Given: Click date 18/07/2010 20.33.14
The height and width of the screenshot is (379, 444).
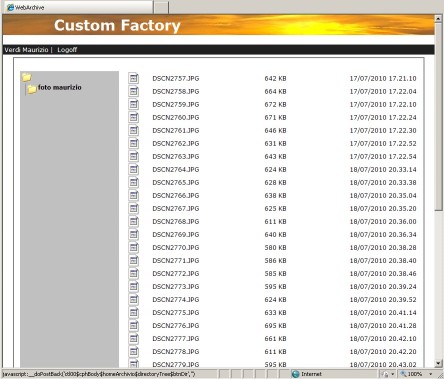Looking at the screenshot, I should (383, 170).
